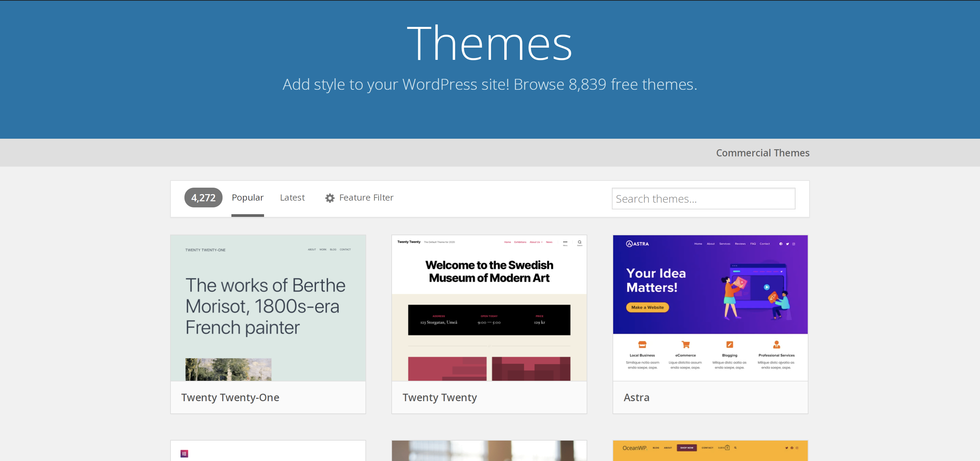980x461 pixels.
Task: Click the theme count badge showing 4,272
Action: (x=203, y=198)
